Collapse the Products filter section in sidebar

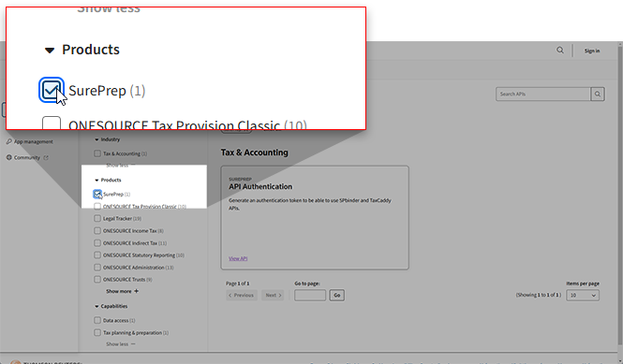click(96, 181)
